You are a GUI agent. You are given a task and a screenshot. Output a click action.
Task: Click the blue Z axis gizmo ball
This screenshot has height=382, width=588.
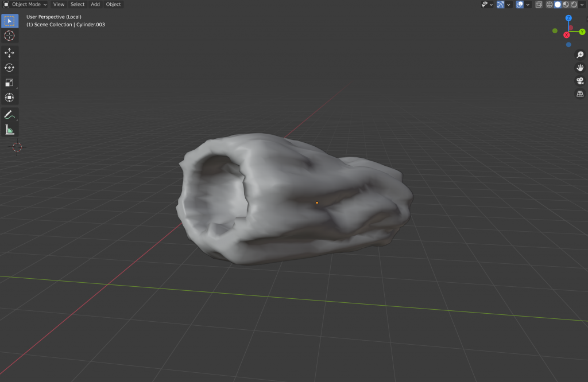(x=568, y=18)
